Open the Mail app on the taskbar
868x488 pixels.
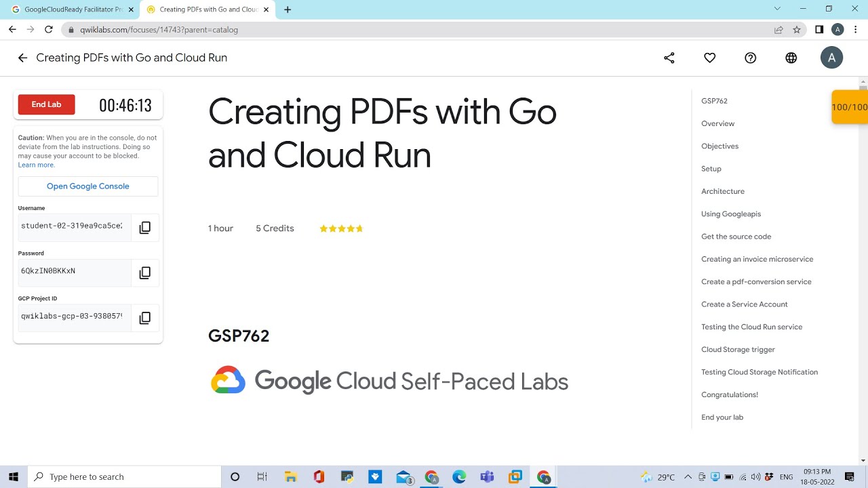(x=404, y=477)
